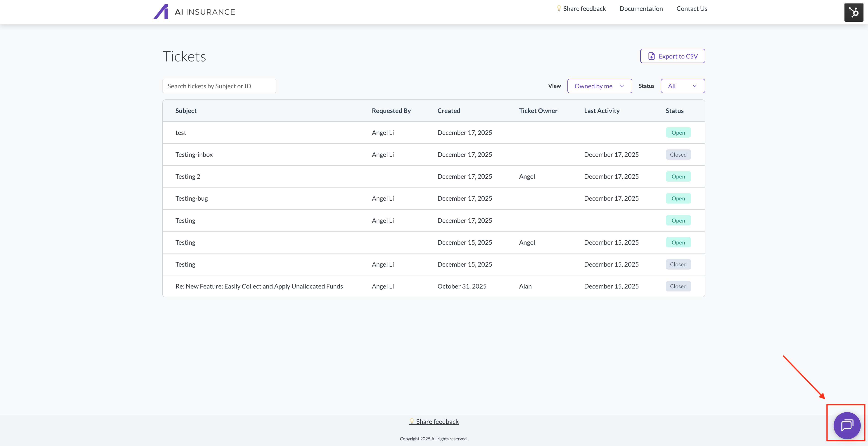
Task: Click the lightbulb icon beside Share feedback in header
Action: (559, 8)
